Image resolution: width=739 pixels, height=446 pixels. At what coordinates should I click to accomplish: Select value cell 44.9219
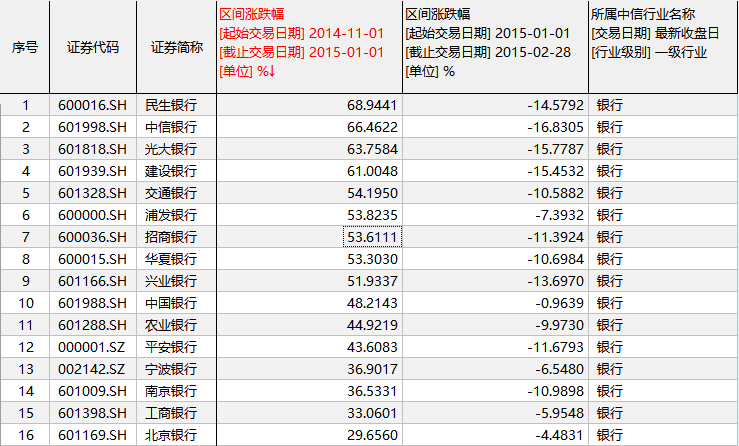(x=310, y=325)
